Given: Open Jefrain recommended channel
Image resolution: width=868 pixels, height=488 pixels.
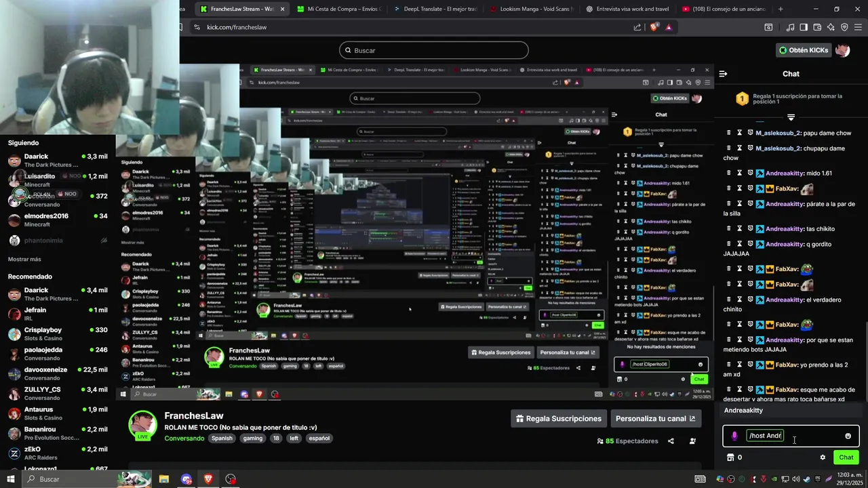Looking at the screenshot, I should coord(58,314).
